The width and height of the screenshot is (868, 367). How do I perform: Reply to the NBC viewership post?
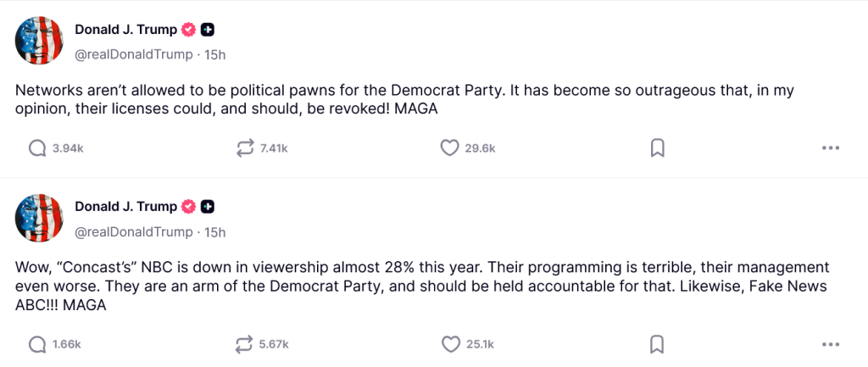37,344
